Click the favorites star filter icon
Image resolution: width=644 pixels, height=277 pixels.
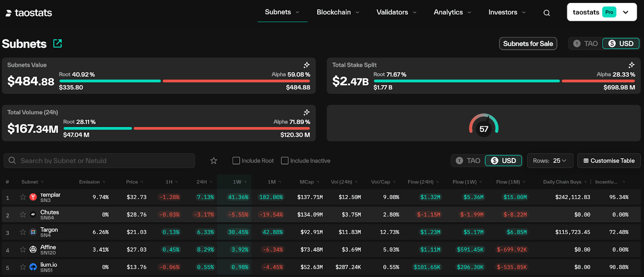(214, 161)
